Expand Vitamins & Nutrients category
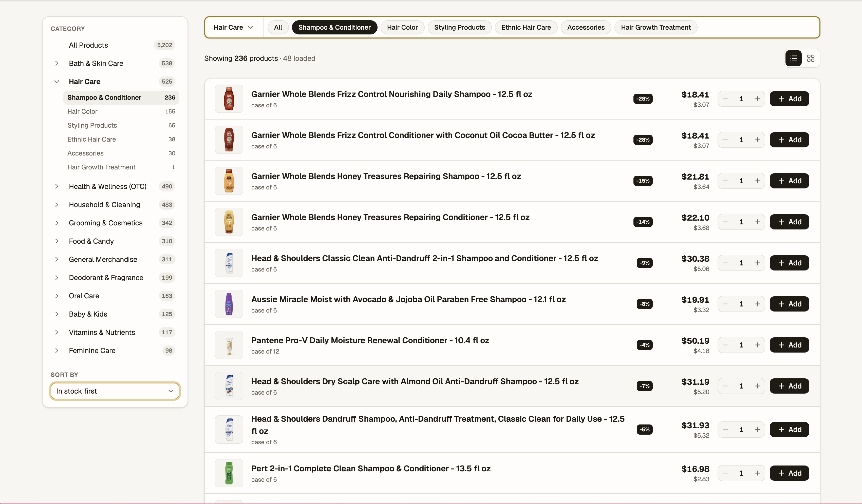Screen dimensions: 862x504 pos(57,332)
